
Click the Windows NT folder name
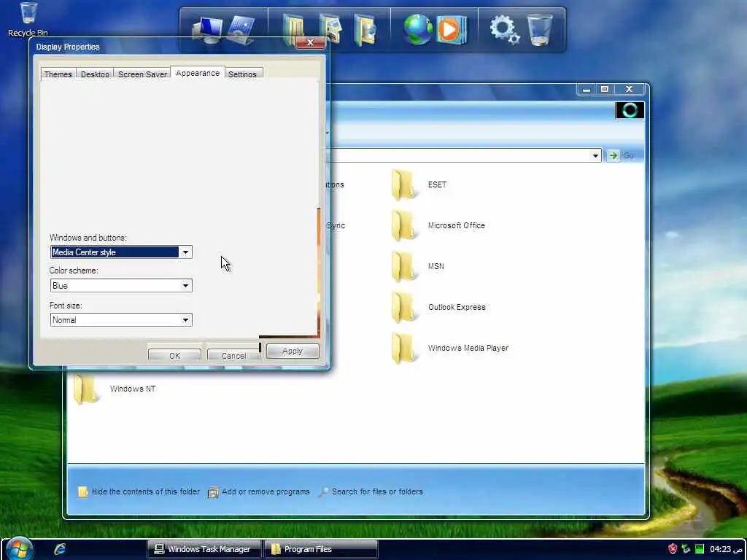(133, 389)
